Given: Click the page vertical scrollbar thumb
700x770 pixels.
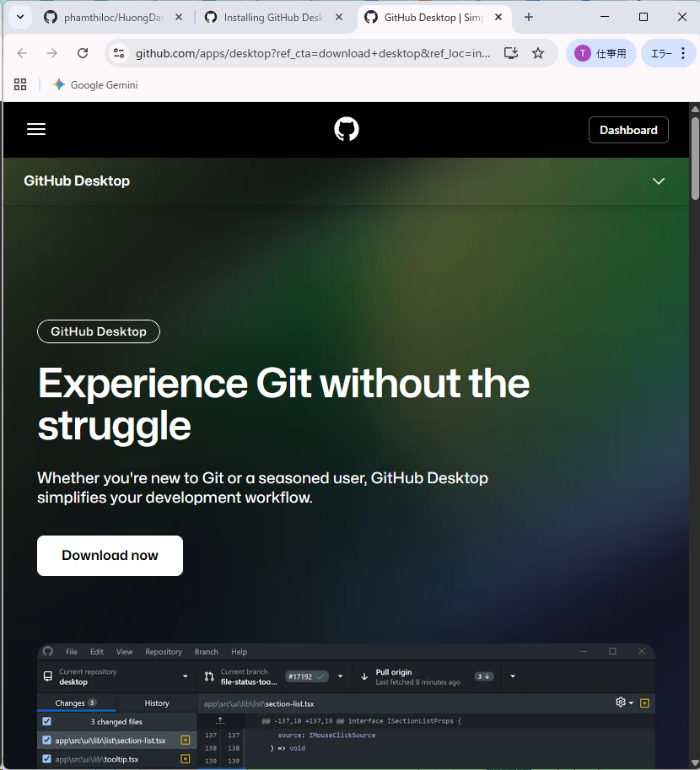Looking at the screenshot, I should pos(695,158).
